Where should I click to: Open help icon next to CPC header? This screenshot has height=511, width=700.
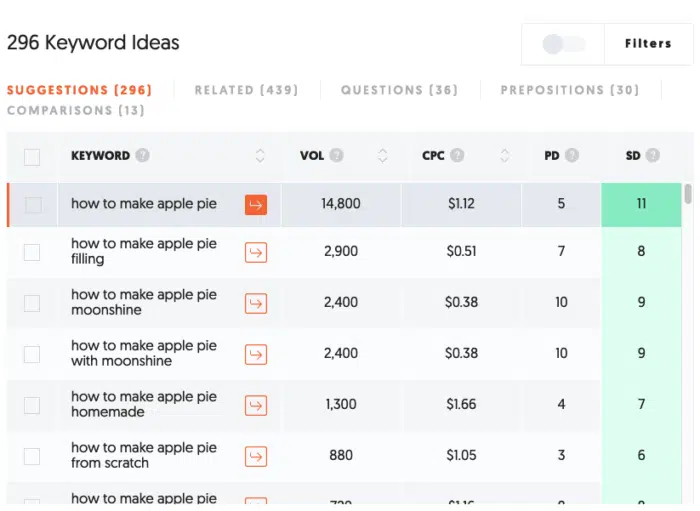coord(457,155)
